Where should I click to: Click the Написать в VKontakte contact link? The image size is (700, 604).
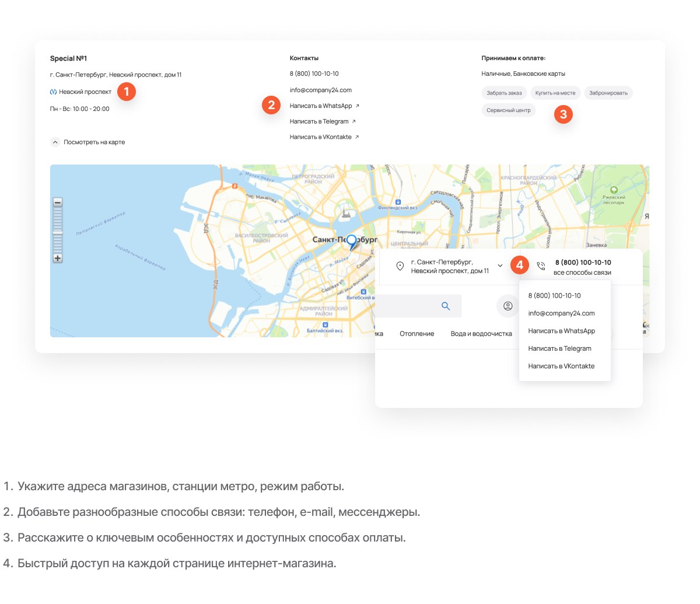[x=323, y=137]
